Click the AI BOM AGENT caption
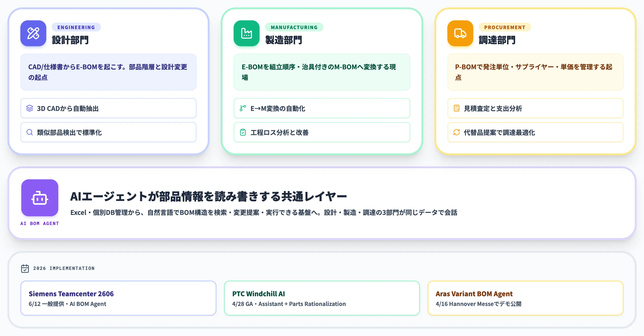The width and height of the screenshot is (644, 336). coord(40,224)
